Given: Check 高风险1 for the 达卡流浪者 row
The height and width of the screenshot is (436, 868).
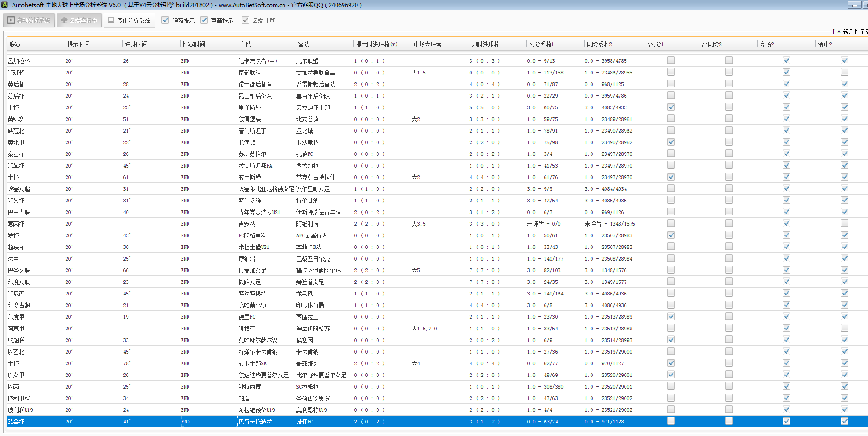Looking at the screenshot, I should pos(671,60).
